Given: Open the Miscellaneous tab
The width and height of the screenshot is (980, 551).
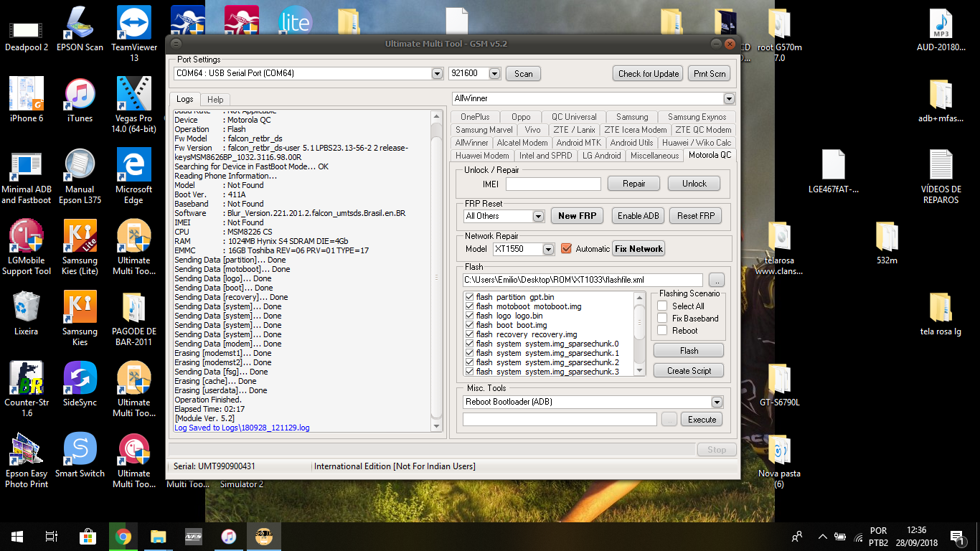Looking at the screenshot, I should 654,156.
